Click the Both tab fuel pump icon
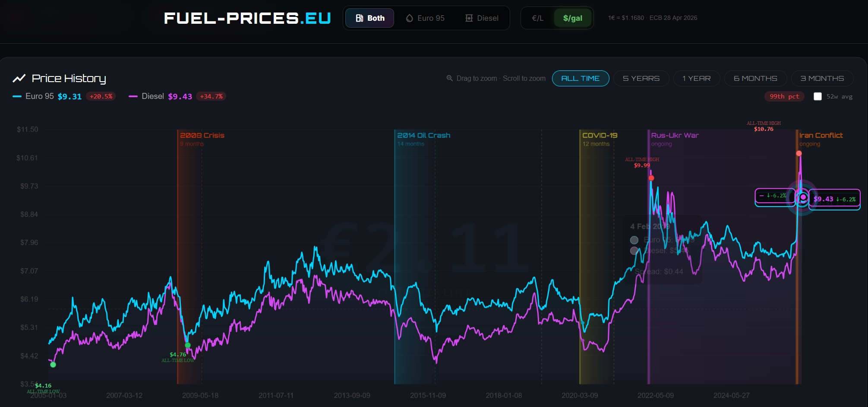The image size is (868, 407). tap(360, 18)
